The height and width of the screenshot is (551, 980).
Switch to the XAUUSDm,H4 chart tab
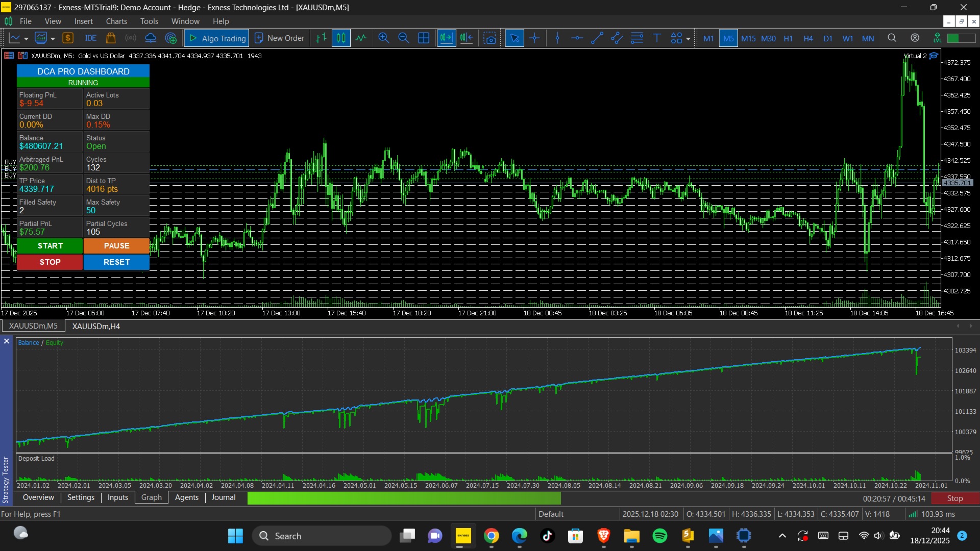tap(96, 327)
